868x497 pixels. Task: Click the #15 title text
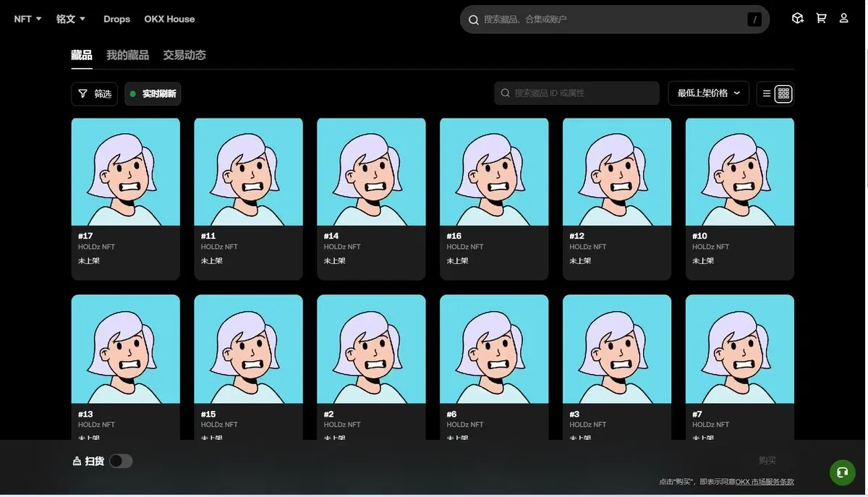coord(208,415)
